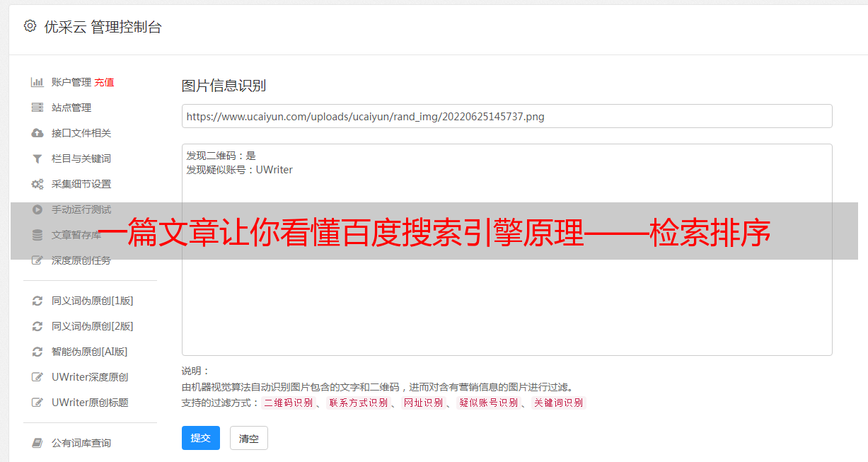
Task: Click the refresh icon for 智能伪原创[AI版]
Action: coord(37,352)
